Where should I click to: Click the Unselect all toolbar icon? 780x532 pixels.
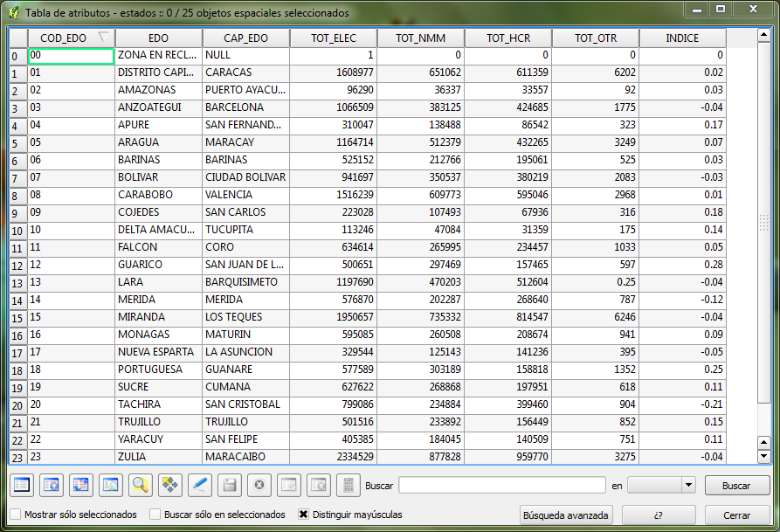pyautogui.click(x=21, y=485)
